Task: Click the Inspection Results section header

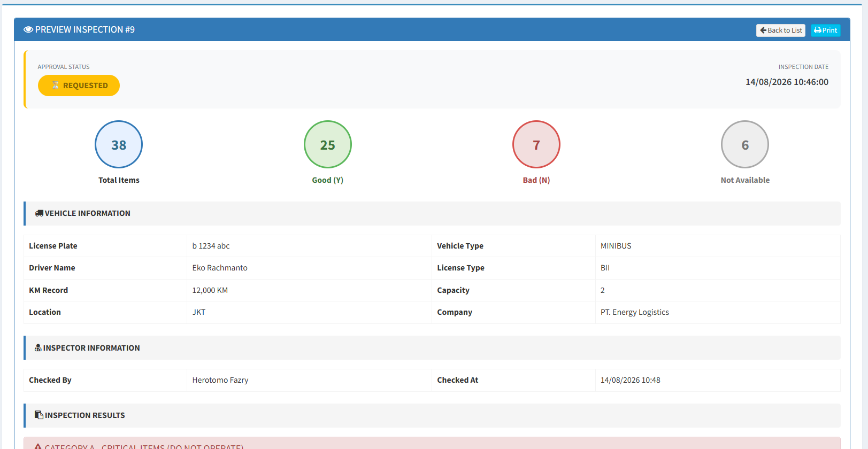Action: pos(432,415)
